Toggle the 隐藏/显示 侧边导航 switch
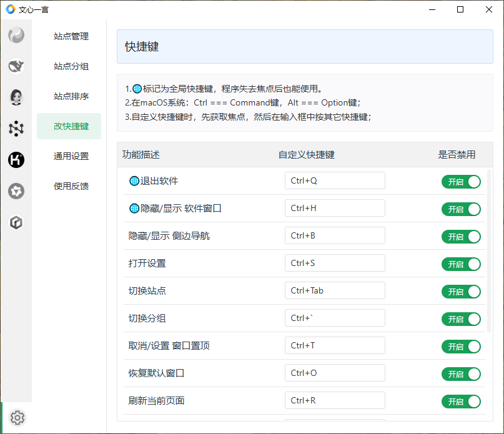Viewport: 504px width, 434px height. 461,237
